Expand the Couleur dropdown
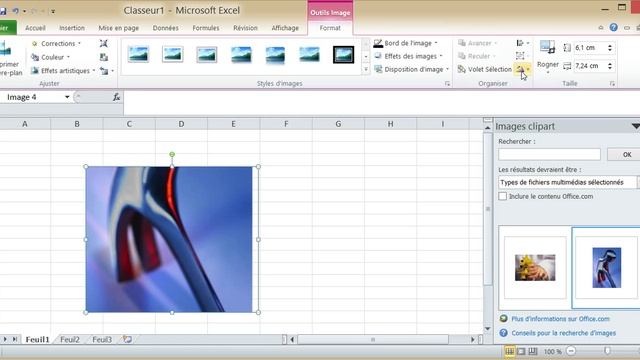640x360 pixels. point(68,57)
